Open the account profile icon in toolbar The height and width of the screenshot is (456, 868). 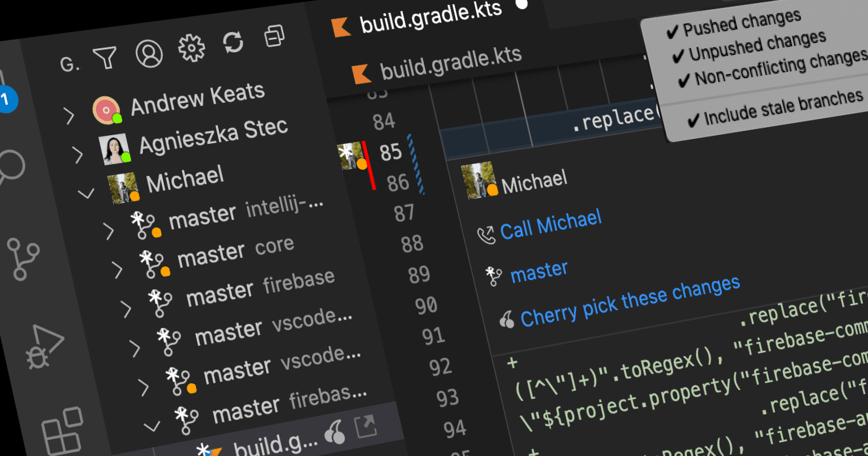point(149,53)
